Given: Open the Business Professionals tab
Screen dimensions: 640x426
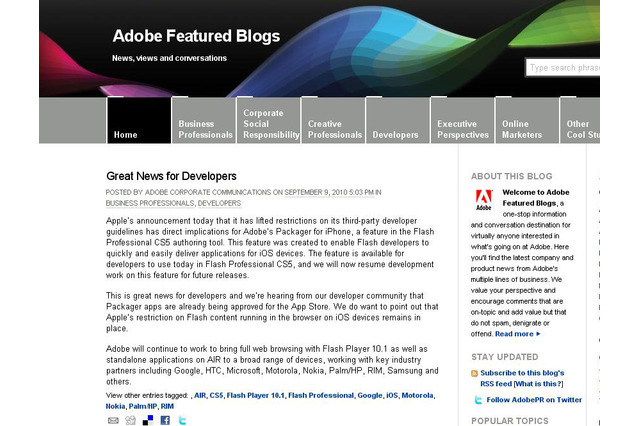Looking at the screenshot, I should tap(204, 120).
